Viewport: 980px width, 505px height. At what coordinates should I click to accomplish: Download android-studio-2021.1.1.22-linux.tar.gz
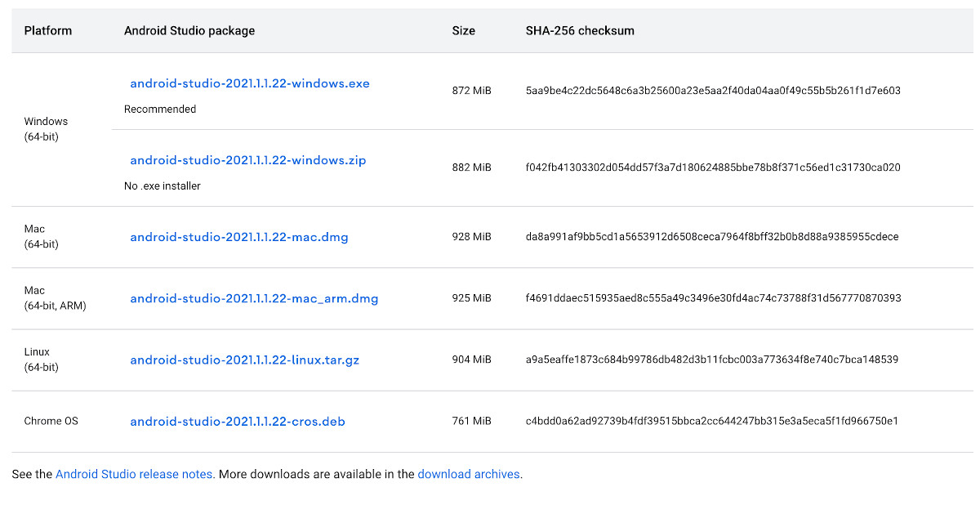[x=245, y=360]
